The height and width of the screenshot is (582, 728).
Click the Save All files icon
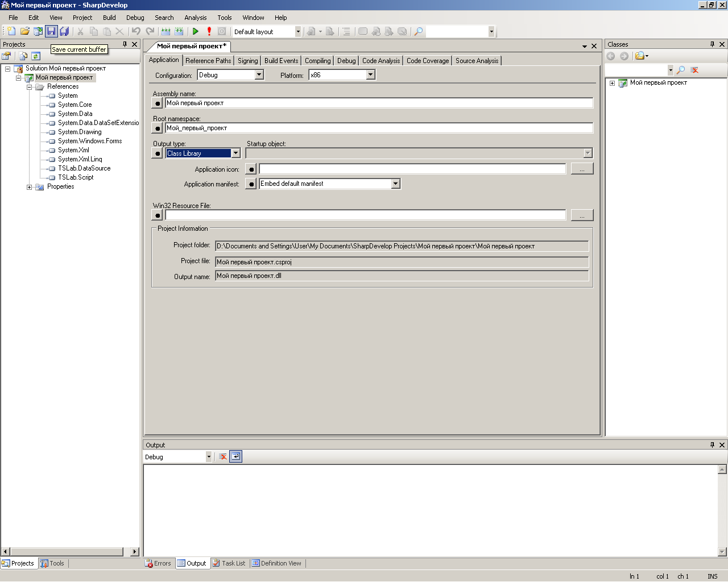pyautogui.click(x=64, y=32)
